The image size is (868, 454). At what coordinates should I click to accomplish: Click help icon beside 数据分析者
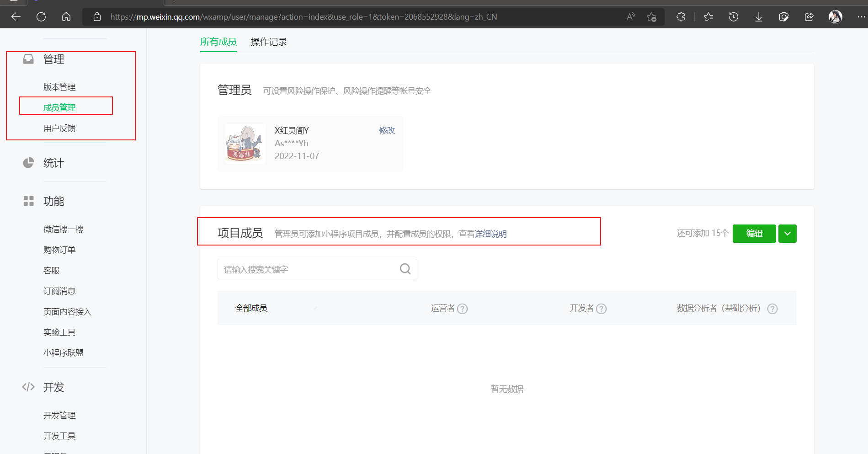point(772,309)
